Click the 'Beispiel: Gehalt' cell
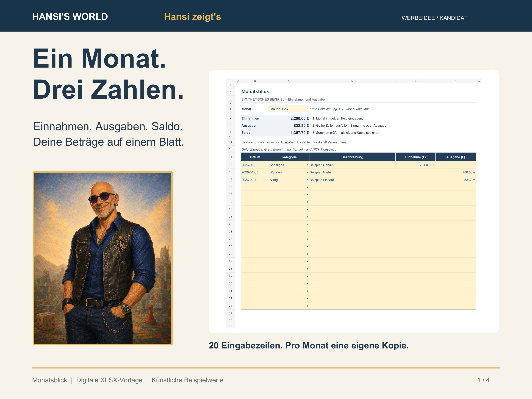This screenshot has height=399, width=532. click(352, 165)
